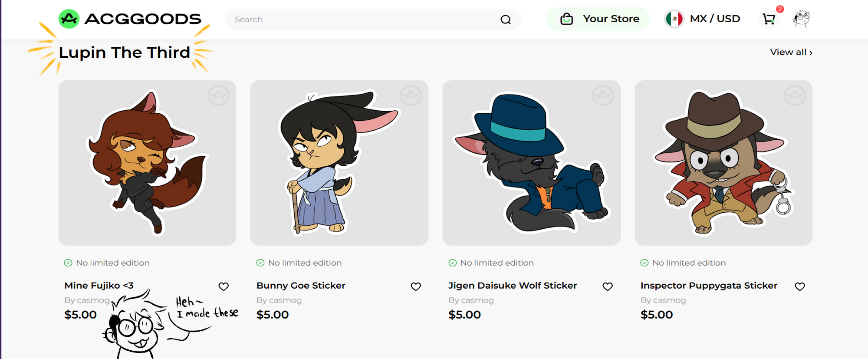Favorite the Mine Fujiko sticker
Screen dimensions: 868x359
[x=224, y=287]
